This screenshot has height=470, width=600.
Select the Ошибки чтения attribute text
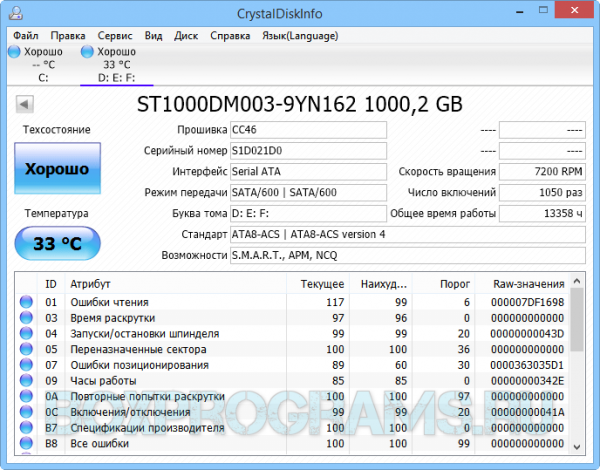coord(109,302)
